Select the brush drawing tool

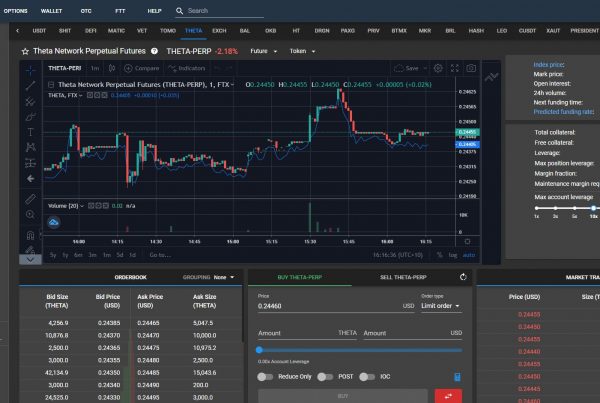tap(31, 116)
